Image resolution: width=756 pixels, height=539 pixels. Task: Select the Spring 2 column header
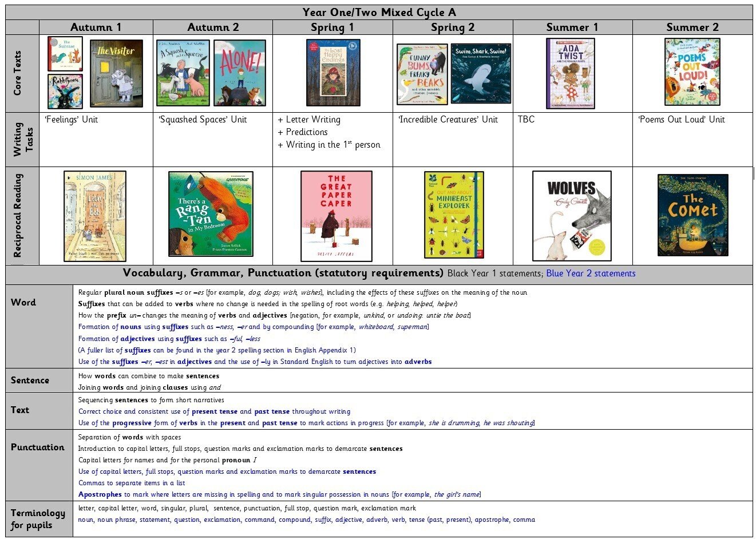453,27
